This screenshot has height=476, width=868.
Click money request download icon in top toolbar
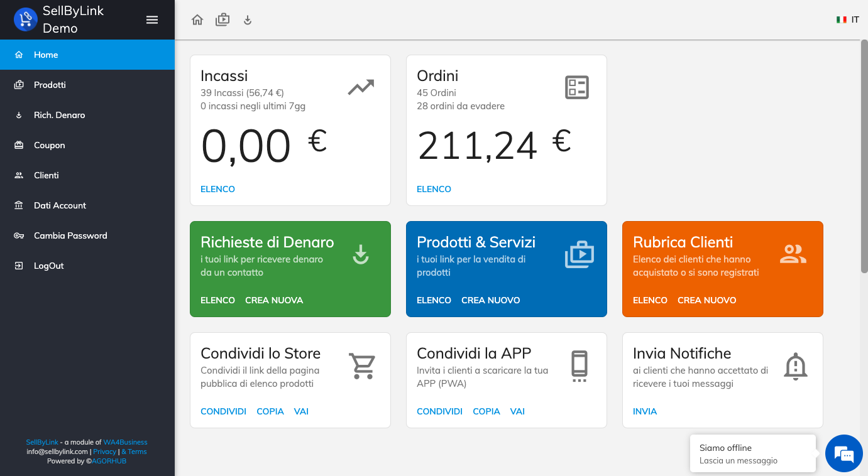(248, 20)
